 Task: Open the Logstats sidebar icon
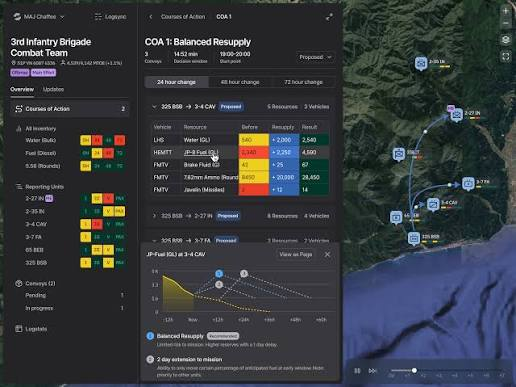tap(19, 329)
